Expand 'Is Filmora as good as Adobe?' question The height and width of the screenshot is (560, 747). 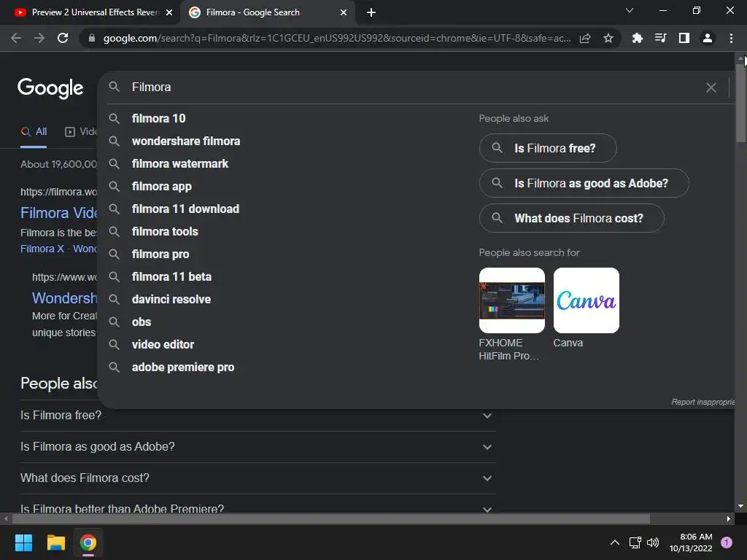point(258,447)
